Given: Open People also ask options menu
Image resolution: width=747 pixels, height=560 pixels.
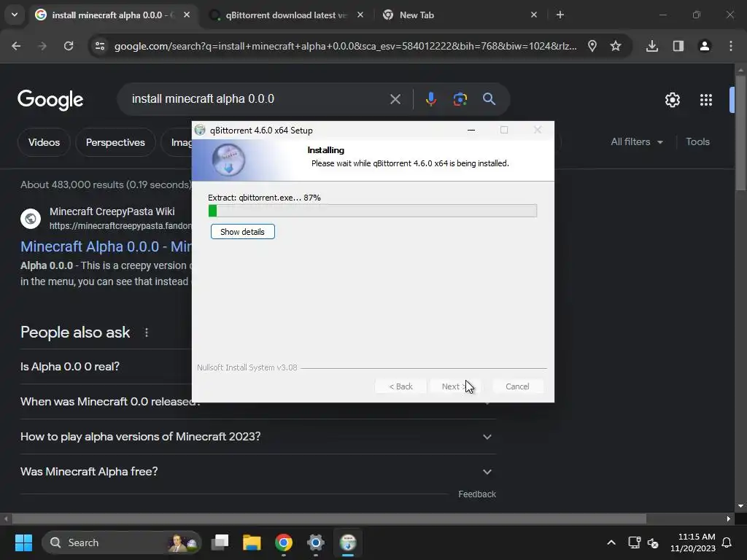Looking at the screenshot, I should (147, 332).
